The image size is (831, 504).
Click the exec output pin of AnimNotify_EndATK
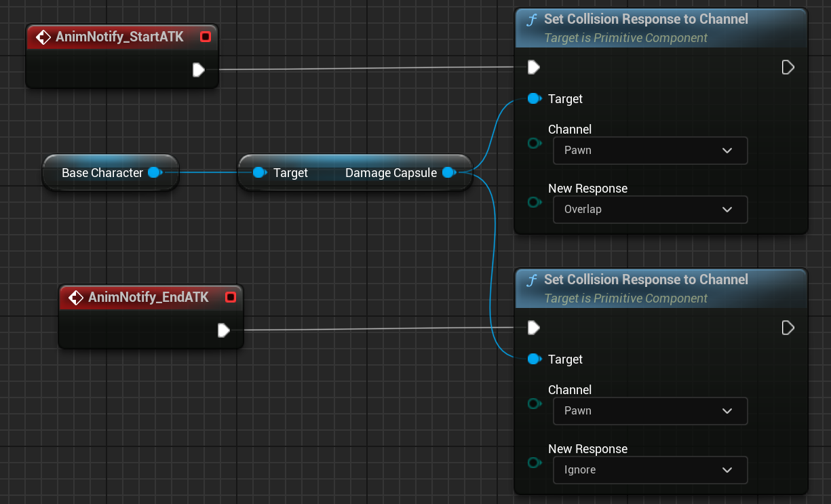coord(223,330)
